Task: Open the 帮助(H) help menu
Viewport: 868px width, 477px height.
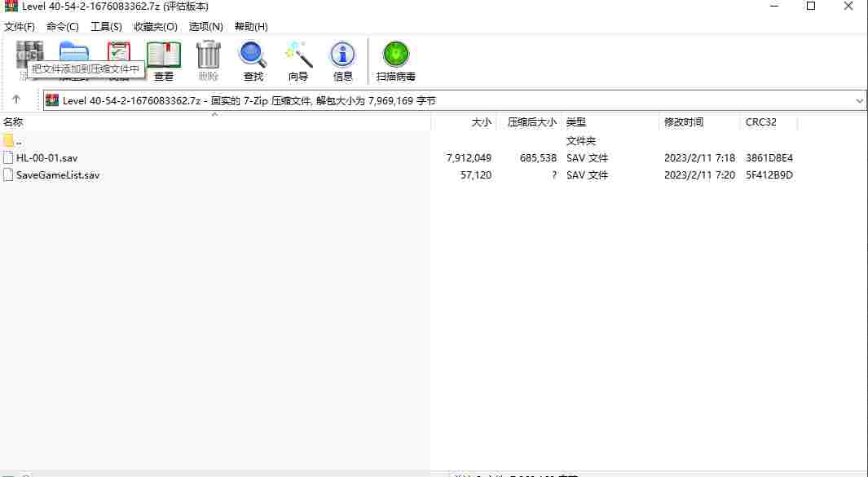Action: click(x=251, y=27)
